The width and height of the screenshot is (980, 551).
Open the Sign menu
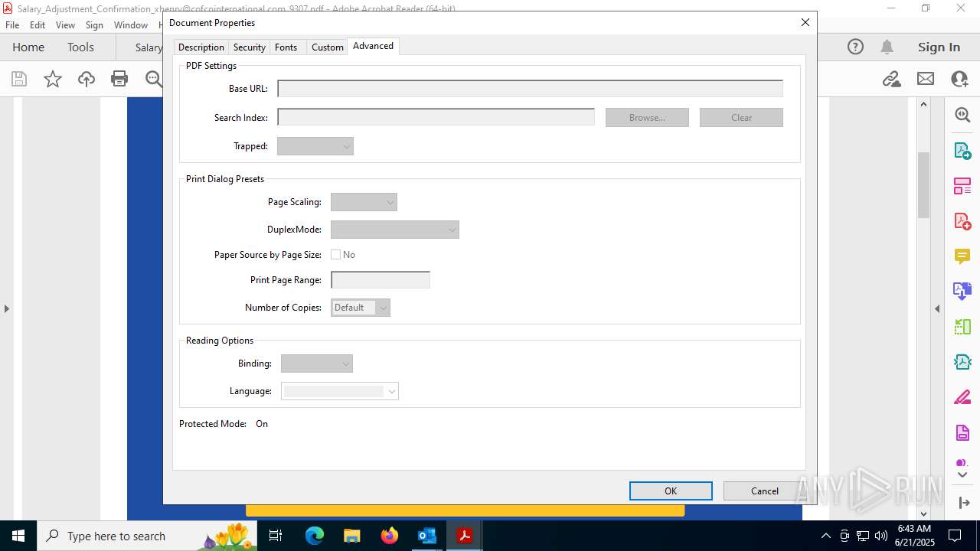pyautogui.click(x=94, y=24)
